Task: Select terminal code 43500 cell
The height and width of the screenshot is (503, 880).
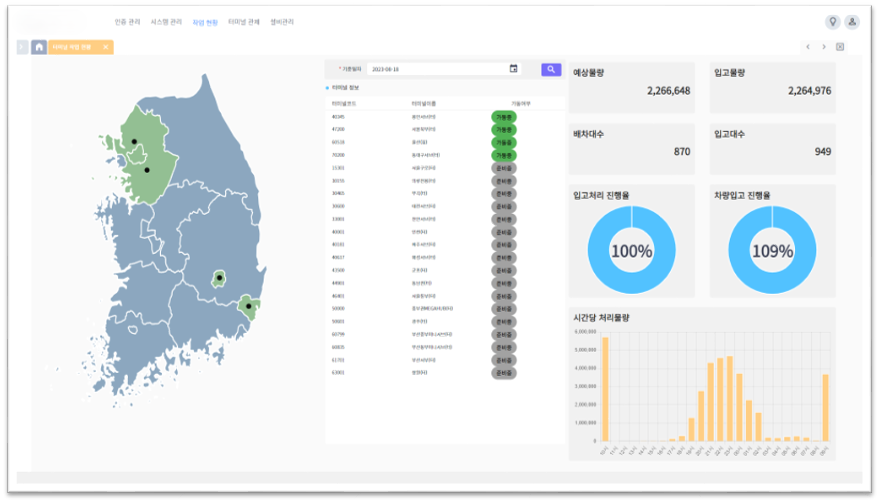Action: click(338, 271)
